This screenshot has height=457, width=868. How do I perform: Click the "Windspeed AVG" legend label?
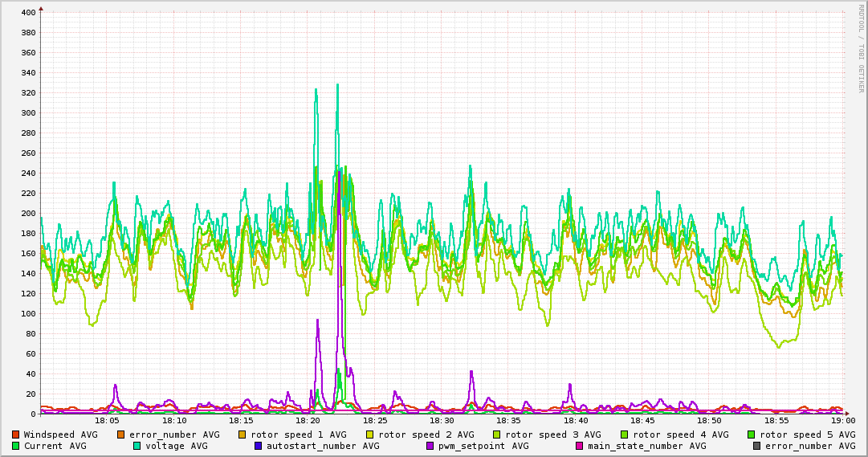60,435
